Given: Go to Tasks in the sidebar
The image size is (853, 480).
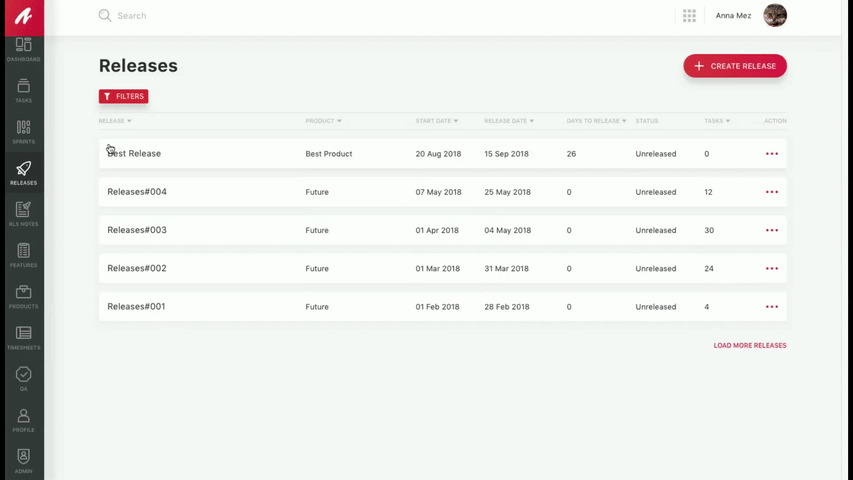Looking at the screenshot, I should [23, 90].
